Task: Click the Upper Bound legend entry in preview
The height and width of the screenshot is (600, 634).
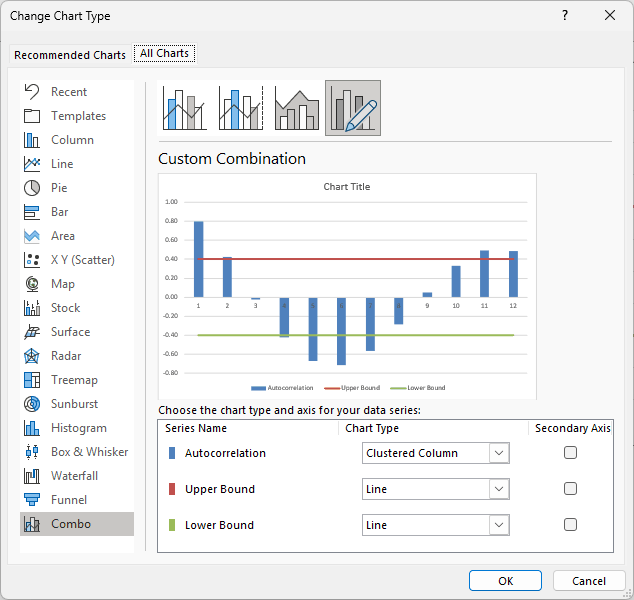Action: pos(352,388)
